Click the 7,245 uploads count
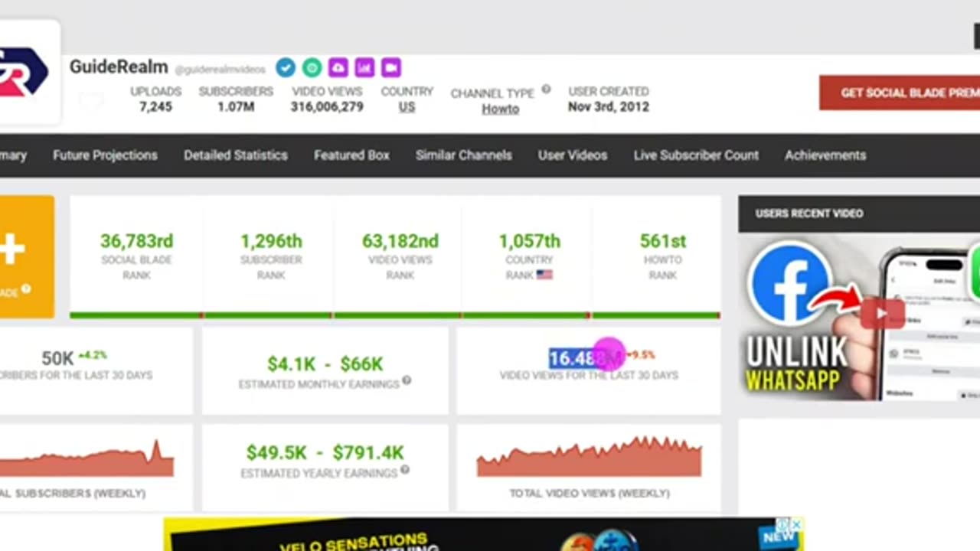Screen dimensions: 980x551 pos(155,107)
